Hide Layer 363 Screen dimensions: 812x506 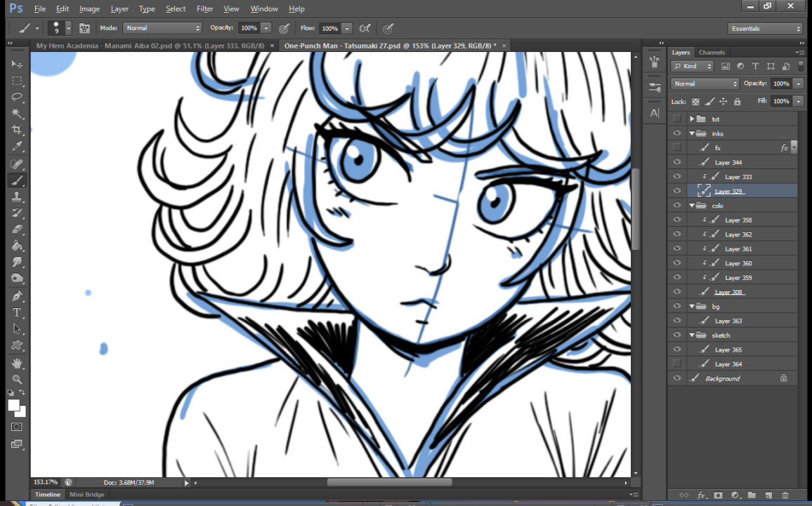pyautogui.click(x=677, y=320)
